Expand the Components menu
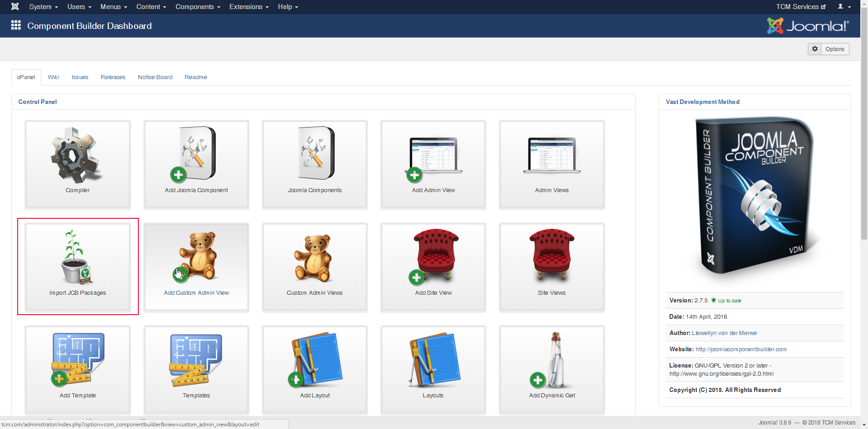 pyautogui.click(x=198, y=7)
